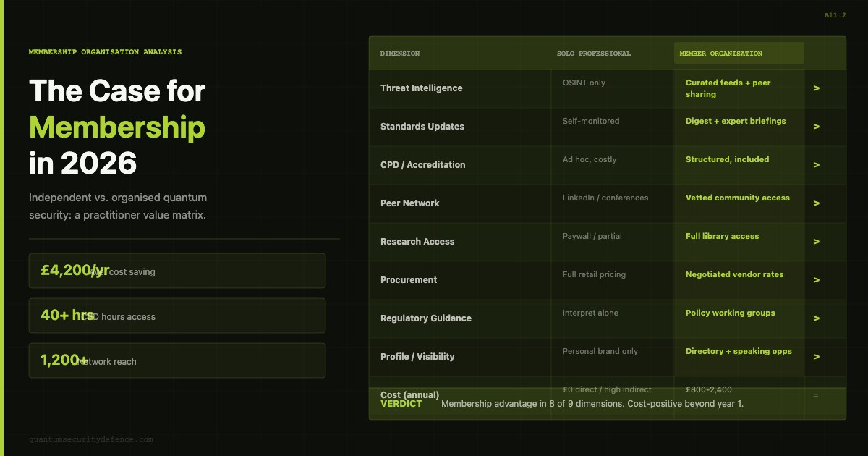
Task: Expand the Procurement row chevron
Action: 816,280
